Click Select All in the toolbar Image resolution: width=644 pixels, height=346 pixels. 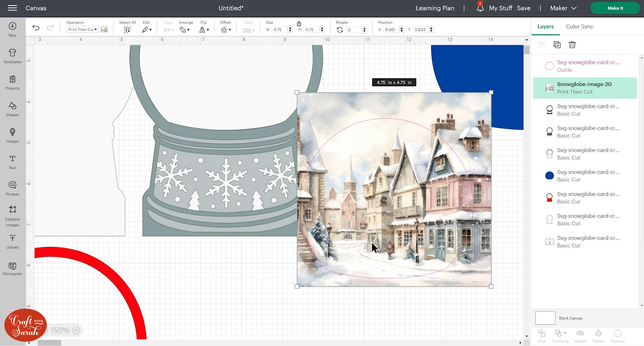click(x=127, y=29)
